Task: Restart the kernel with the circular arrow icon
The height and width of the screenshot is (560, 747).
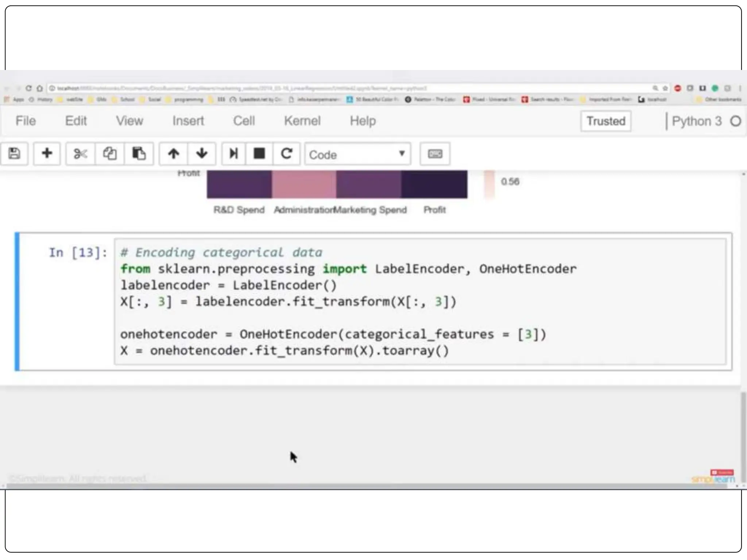Action: (287, 153)
